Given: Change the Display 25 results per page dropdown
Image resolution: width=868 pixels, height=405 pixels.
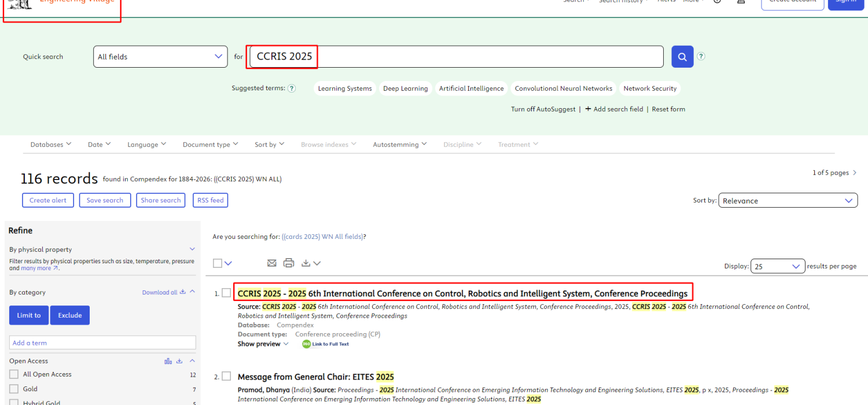Looking at the screenshot, I should tap(778, 266).
